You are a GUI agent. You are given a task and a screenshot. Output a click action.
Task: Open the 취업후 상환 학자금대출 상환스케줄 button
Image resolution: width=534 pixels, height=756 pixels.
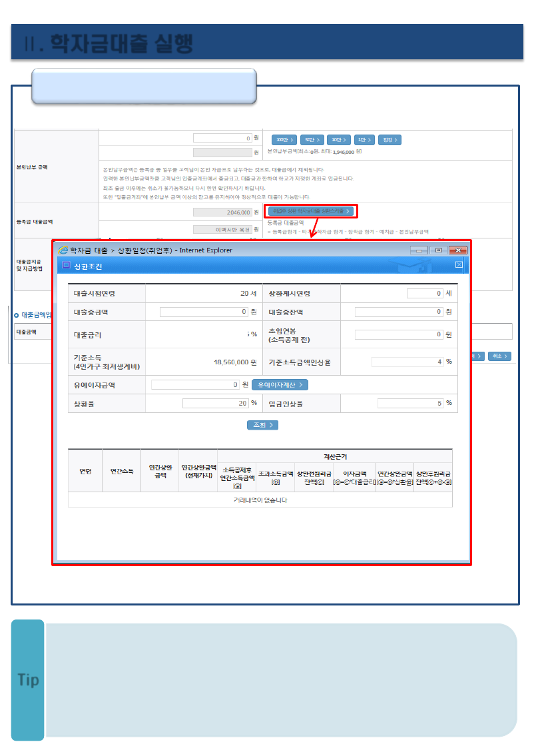[312, 210]
